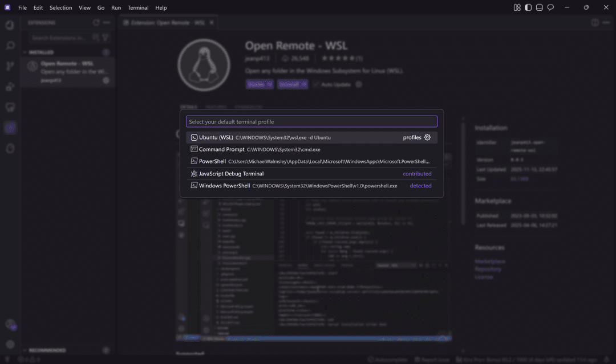Toggle the panel layout from the title bar

[x=539, y=7]
